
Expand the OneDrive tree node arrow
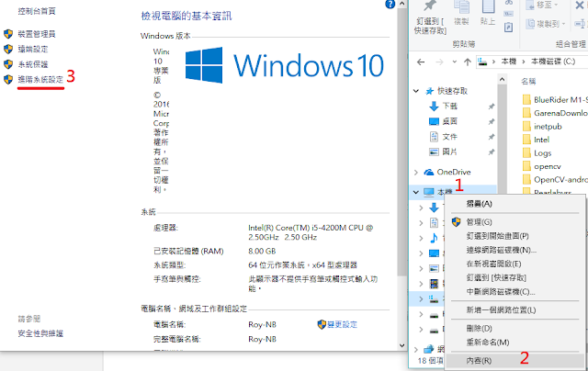point(416,173)
